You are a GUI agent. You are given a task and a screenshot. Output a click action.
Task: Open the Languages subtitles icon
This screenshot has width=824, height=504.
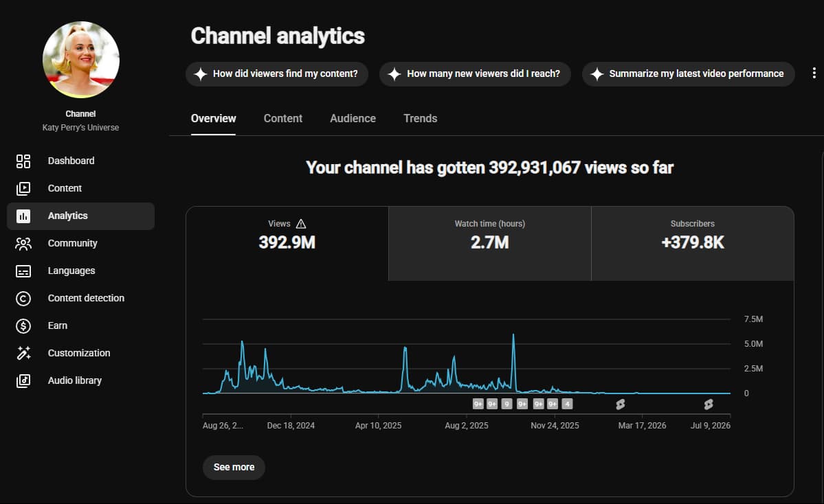[x=23, y=271]
